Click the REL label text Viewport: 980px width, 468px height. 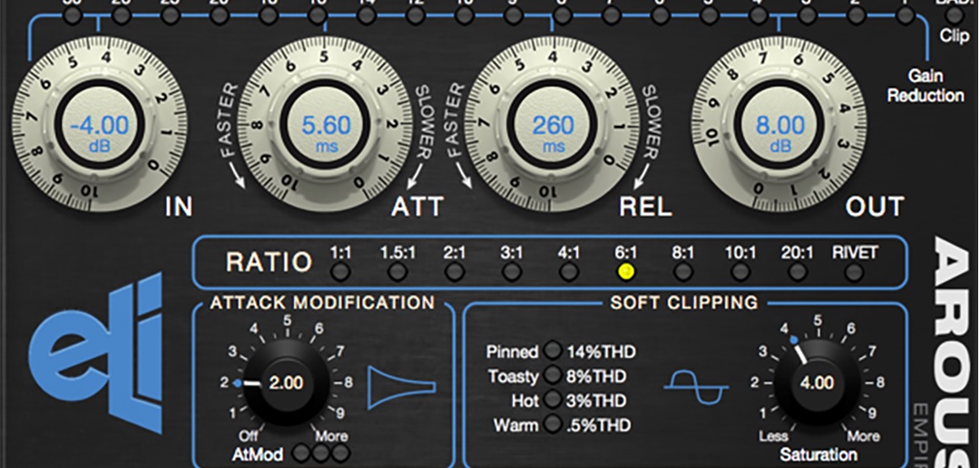(646, 207)
